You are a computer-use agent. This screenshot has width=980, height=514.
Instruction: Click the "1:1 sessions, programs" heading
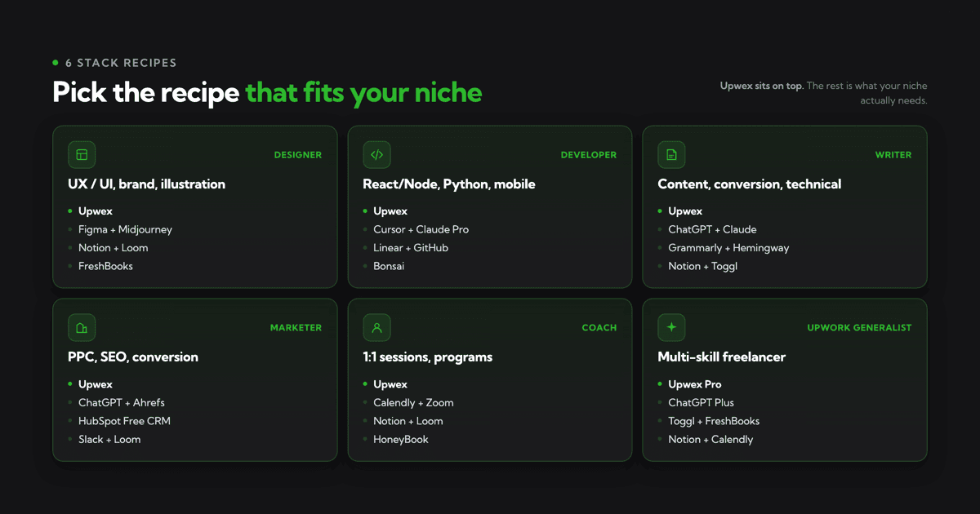click(x=428, y=357)
